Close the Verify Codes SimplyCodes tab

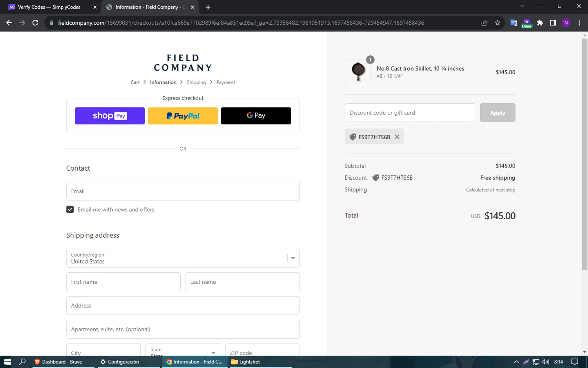click(95, 7)
